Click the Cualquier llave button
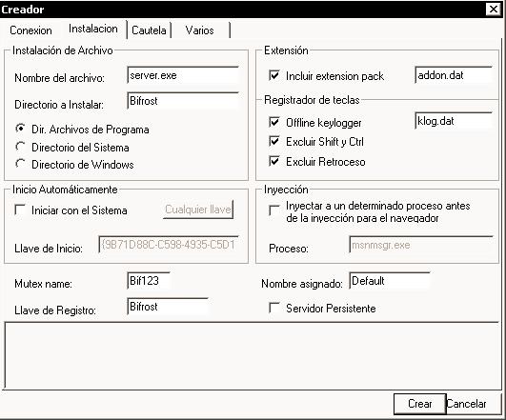Screen dimensions: 506x420 point(198,210)
